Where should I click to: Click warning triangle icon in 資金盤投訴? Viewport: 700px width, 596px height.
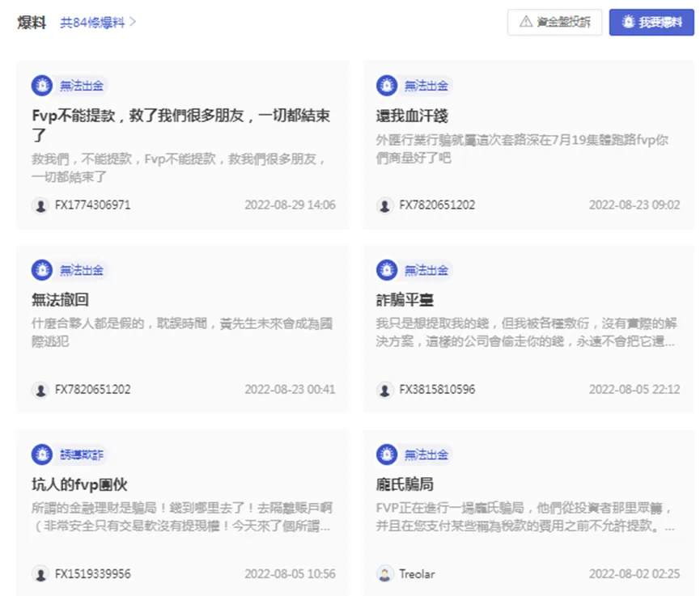pyautogui.click(x=526, y=21)
